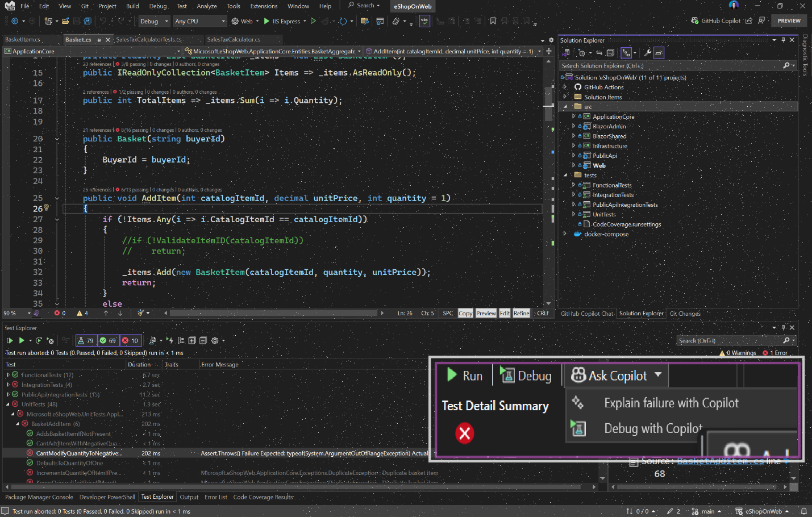Toggle the filter for 10 failed tests
The width and height of the screenshot is (812, 517).
tap(130, 340)
